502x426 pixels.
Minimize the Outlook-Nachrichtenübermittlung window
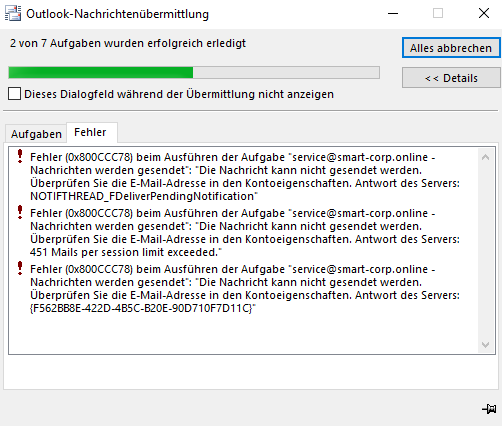pyautogui.click(x=393, y=14)
